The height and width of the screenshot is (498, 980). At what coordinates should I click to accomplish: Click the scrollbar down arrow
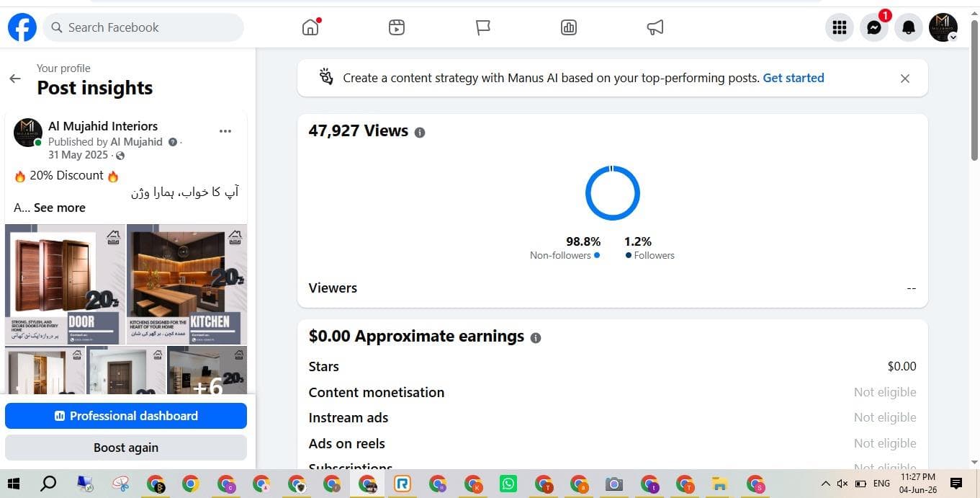974,462
